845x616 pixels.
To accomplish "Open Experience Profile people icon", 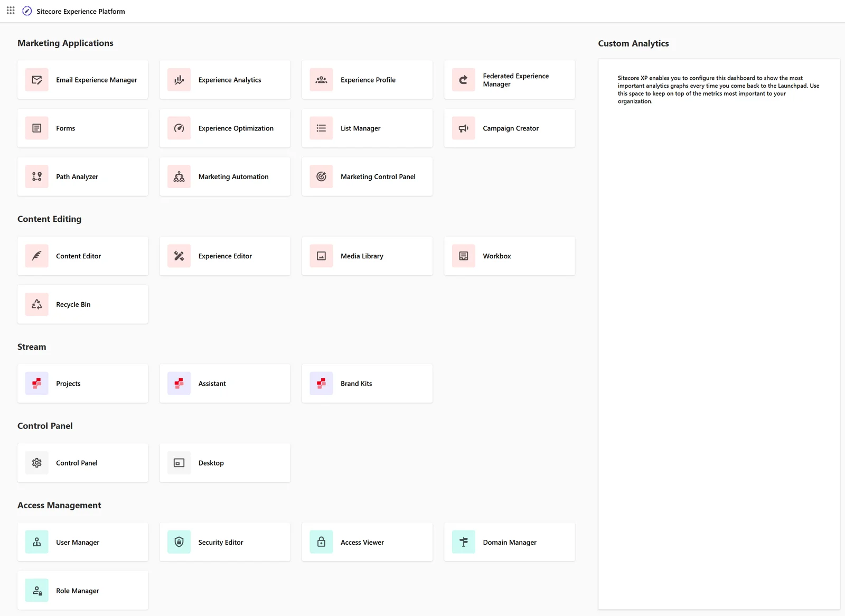I will [321, 80].
